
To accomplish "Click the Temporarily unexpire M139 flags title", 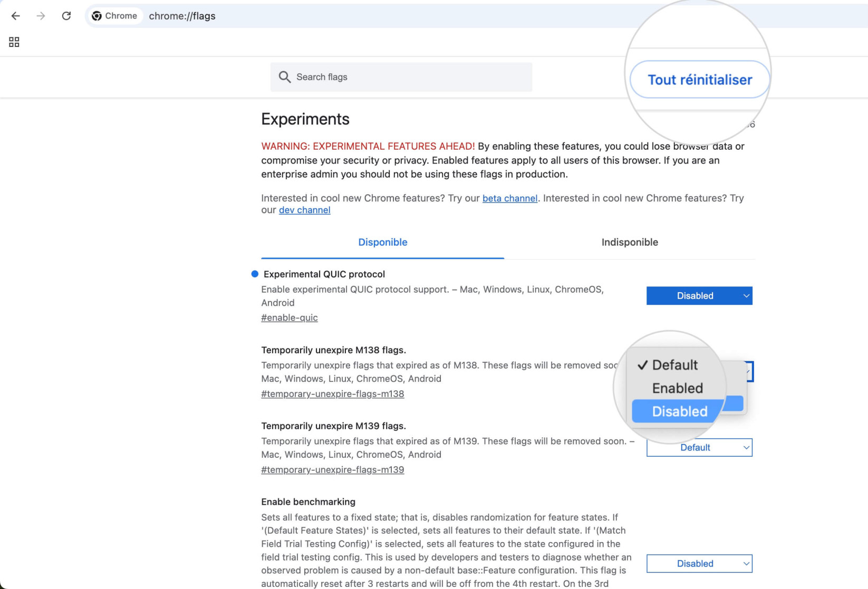I will [x=334, y=426].
